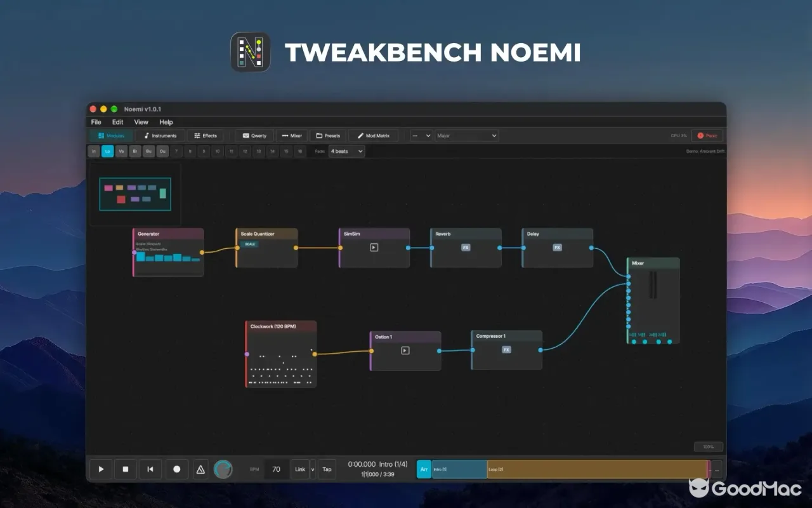Click the Mixer module level meter
This screenshot has width=812, height=508.
tap(653, 286)
